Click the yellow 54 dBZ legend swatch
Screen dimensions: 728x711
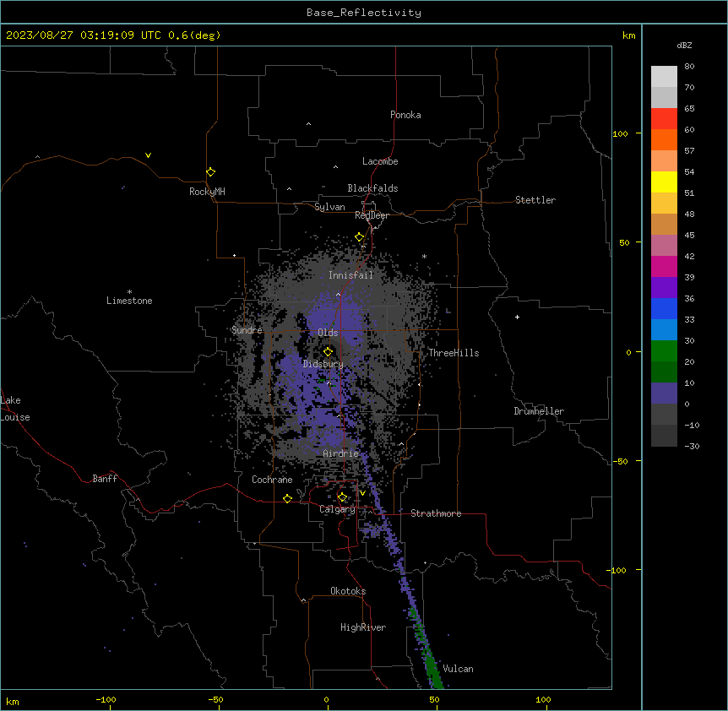(x=664, y=182)
